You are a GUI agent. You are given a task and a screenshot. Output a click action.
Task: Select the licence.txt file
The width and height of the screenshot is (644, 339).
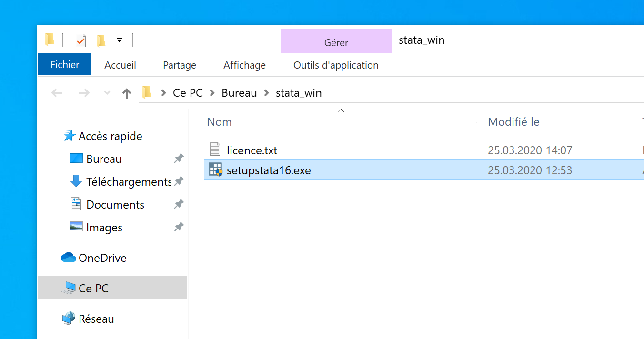click(252, 150)
